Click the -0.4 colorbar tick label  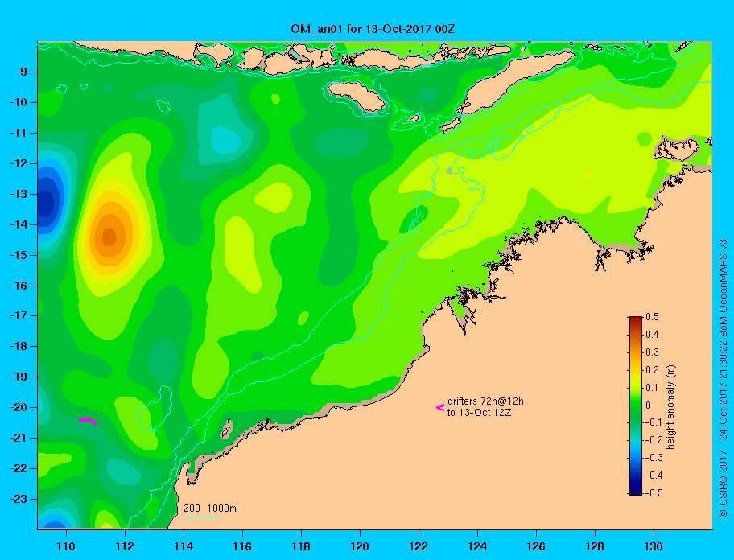click(654, 476)
